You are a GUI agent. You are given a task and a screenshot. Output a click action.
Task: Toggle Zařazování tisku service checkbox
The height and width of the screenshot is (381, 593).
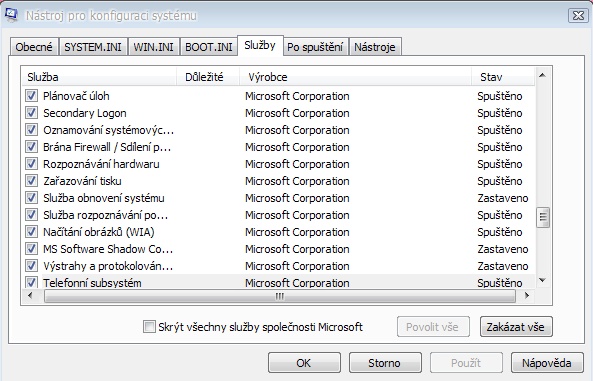31,181
